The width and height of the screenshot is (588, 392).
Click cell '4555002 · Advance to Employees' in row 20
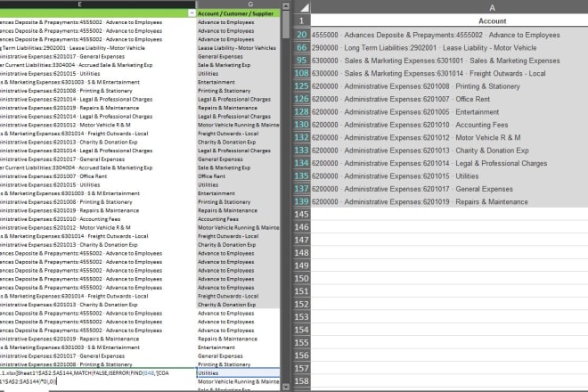click(x=449, y=35)
